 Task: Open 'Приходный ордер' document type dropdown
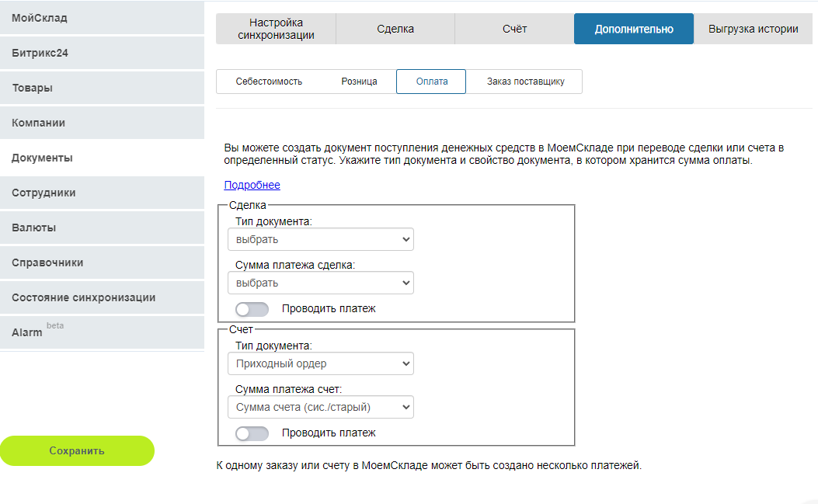pos(320,364)
